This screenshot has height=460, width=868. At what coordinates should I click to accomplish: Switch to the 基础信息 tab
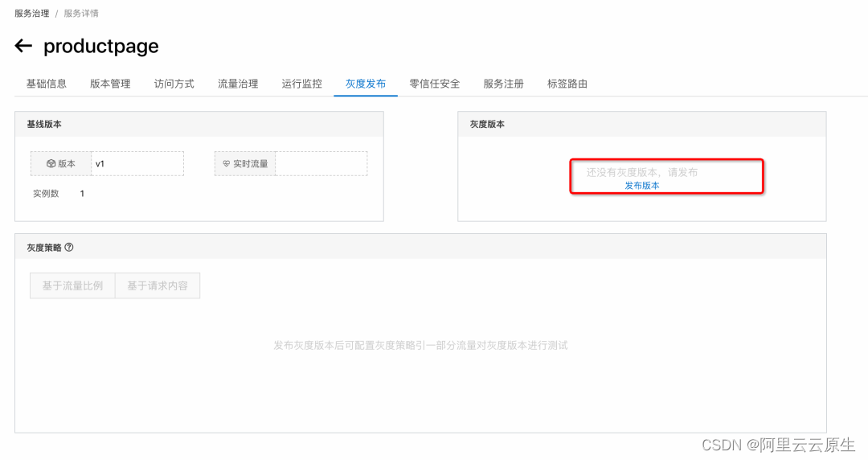tap(47, 84)
